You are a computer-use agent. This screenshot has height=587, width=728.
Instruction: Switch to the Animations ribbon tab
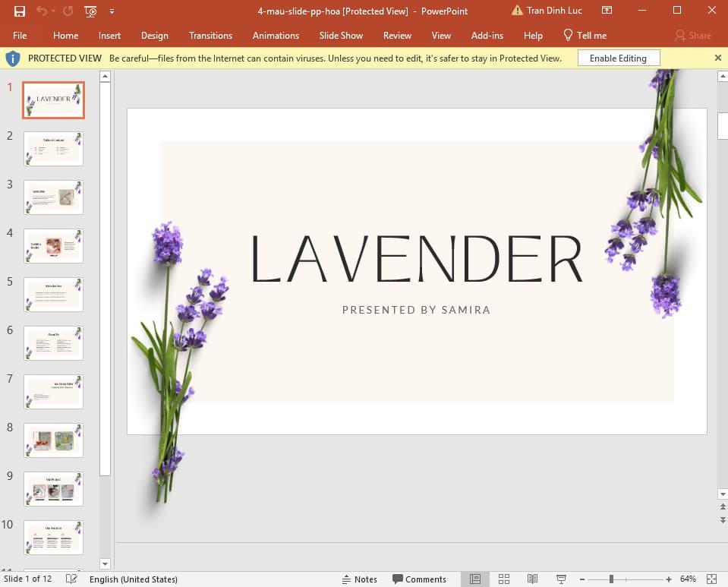click(275, 35)
